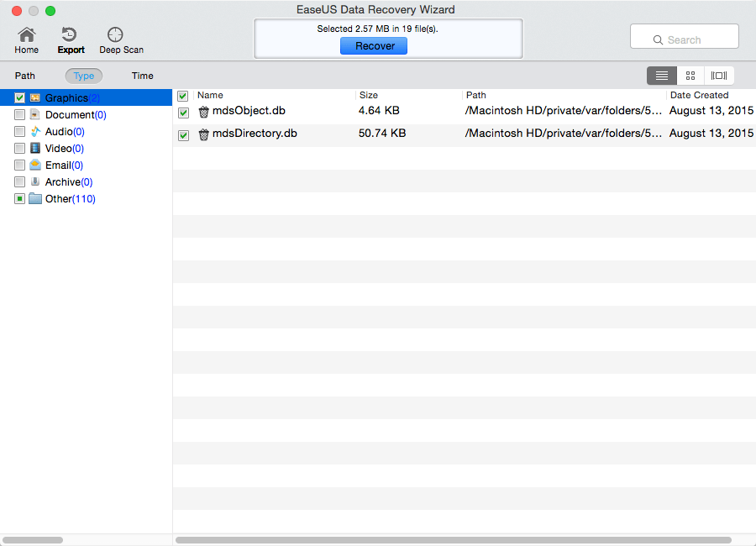Toggle the select-all header checkbox
Screen dimensions: 756x546
click(183, 96)
